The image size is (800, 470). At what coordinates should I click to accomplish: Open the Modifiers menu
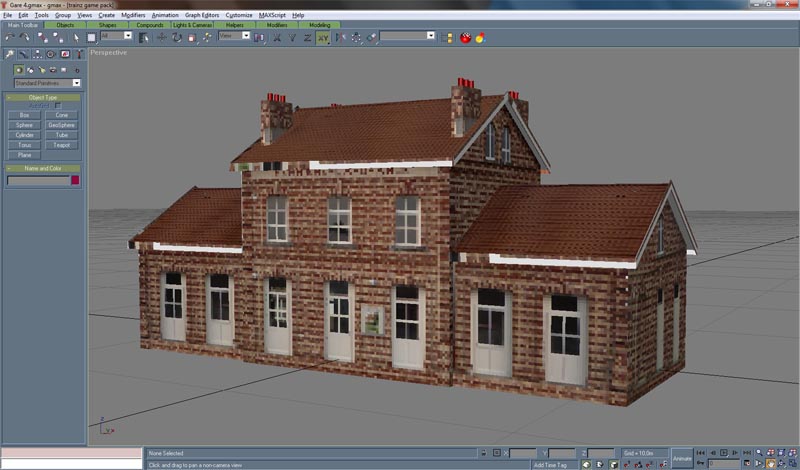(x=133, y=16)
